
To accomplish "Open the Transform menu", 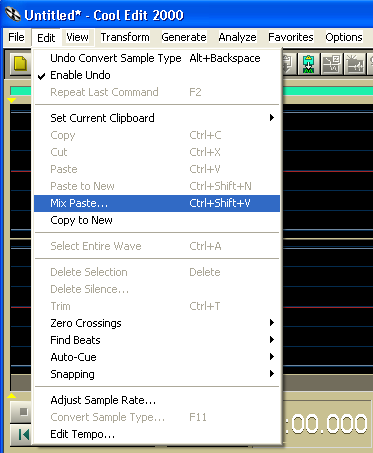I will click(x=125, y=37).
